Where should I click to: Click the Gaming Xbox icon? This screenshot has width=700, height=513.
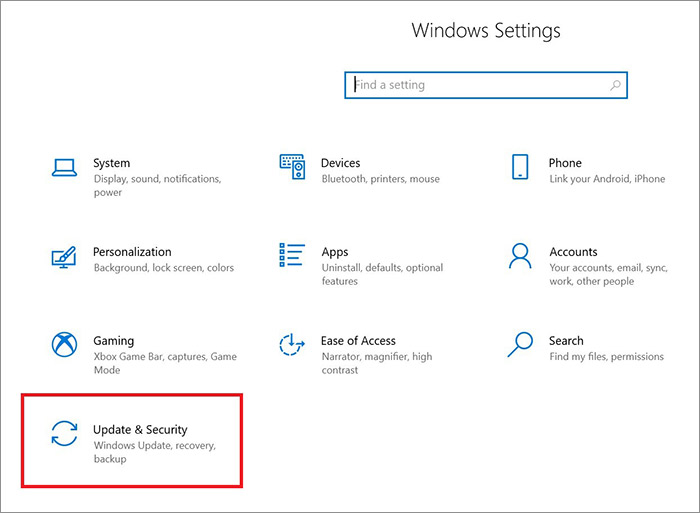coord(64,344)
